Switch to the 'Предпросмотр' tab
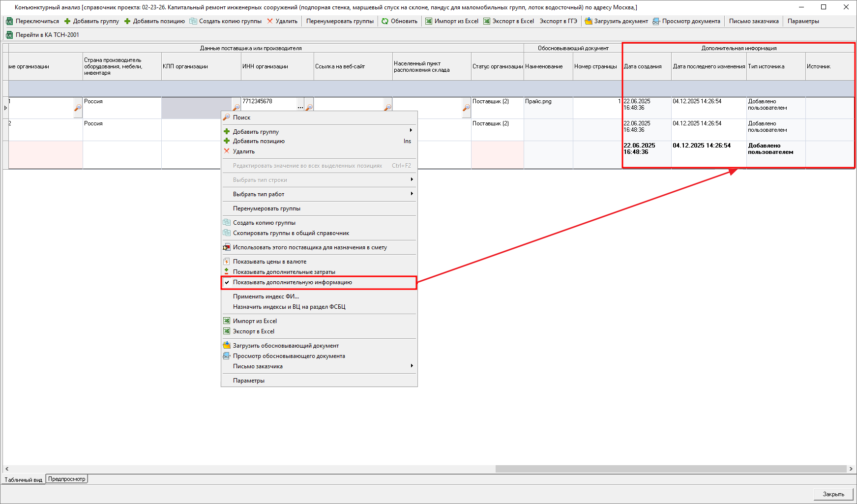 66,479
